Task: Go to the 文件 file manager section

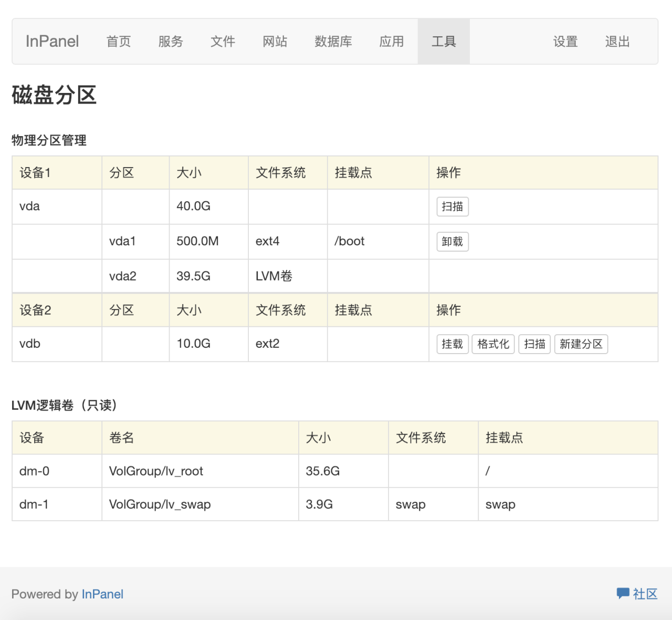Action: (x=223, y=42)
